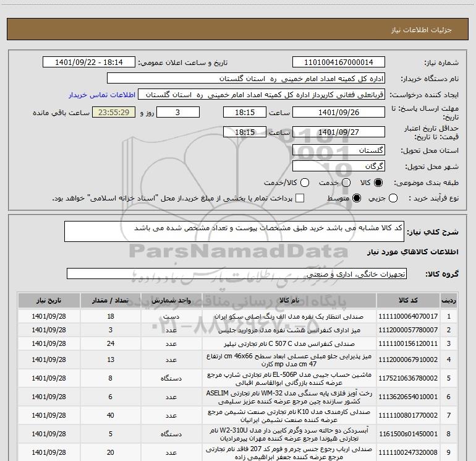The width and height of the screenshot is (476, 461).
Task: Click product code 1112000067910002
Action: coord(408,360)
